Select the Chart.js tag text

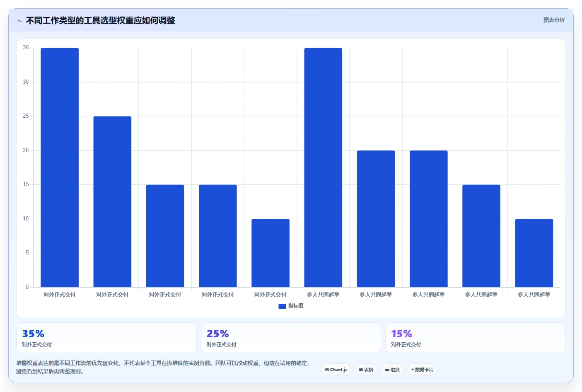[x=338, y=370]
